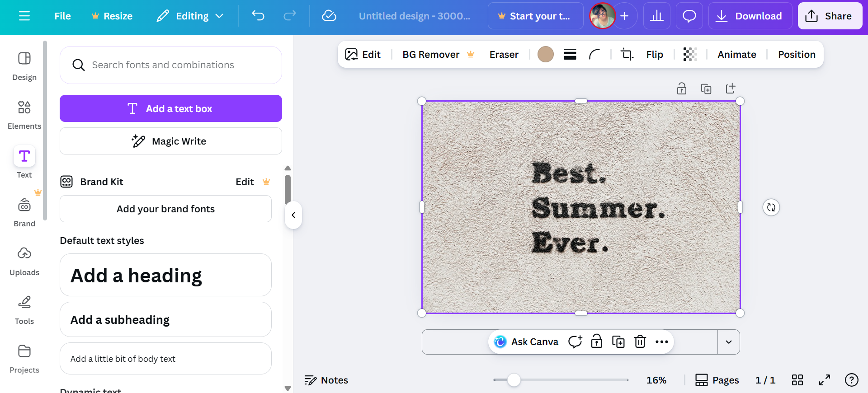
Task: Open Position panel
Action: tap(797, 55)
